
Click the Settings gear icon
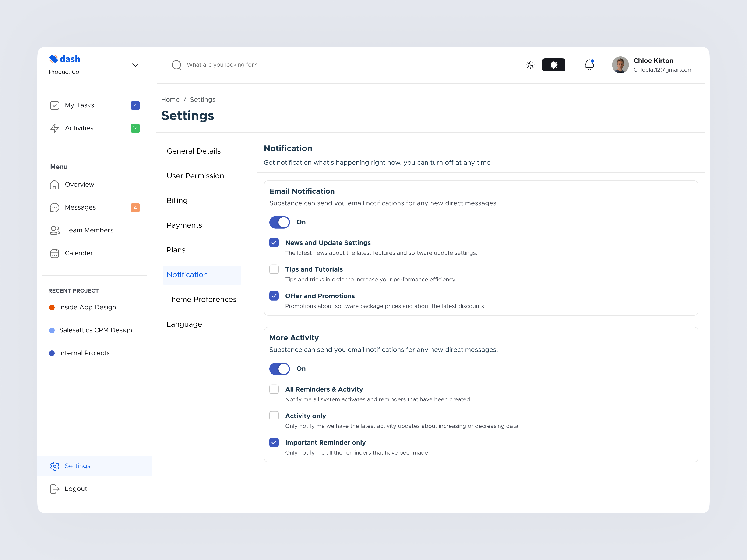click(x=55, y=466)
